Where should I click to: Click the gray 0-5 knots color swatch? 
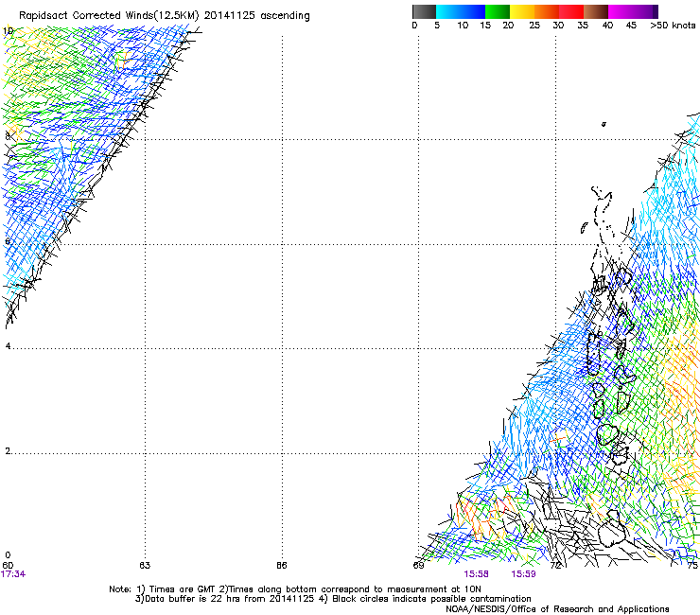[x=424, y=11]
